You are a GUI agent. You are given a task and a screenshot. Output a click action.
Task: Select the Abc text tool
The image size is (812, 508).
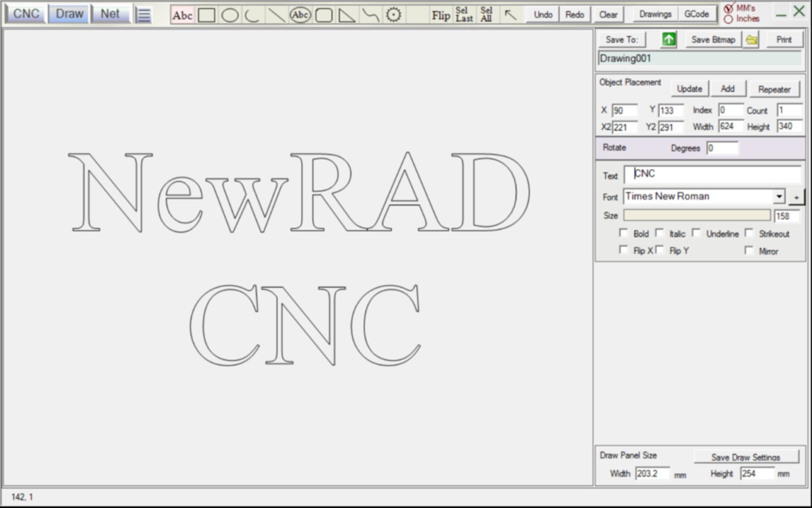[x=182, y=16]
